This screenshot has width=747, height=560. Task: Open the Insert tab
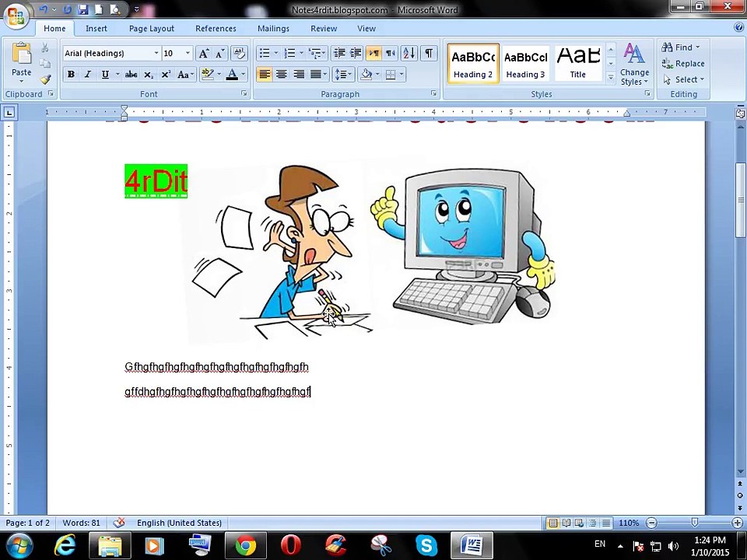96,29
